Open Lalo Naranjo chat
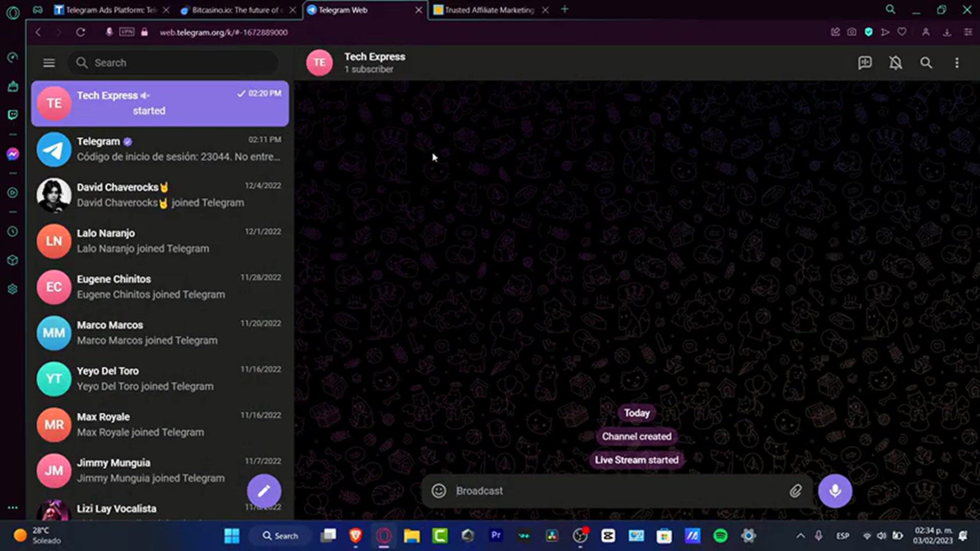The height and width of the screenshot is (551, 980). tap(160, 241)
